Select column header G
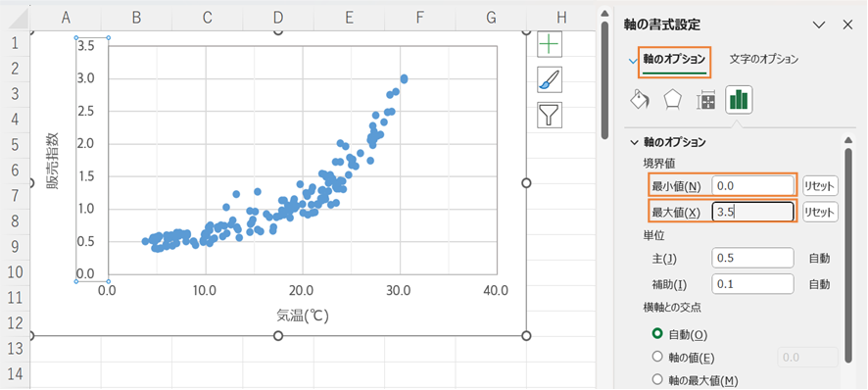 pyautogui.click(x=491, y=18)
